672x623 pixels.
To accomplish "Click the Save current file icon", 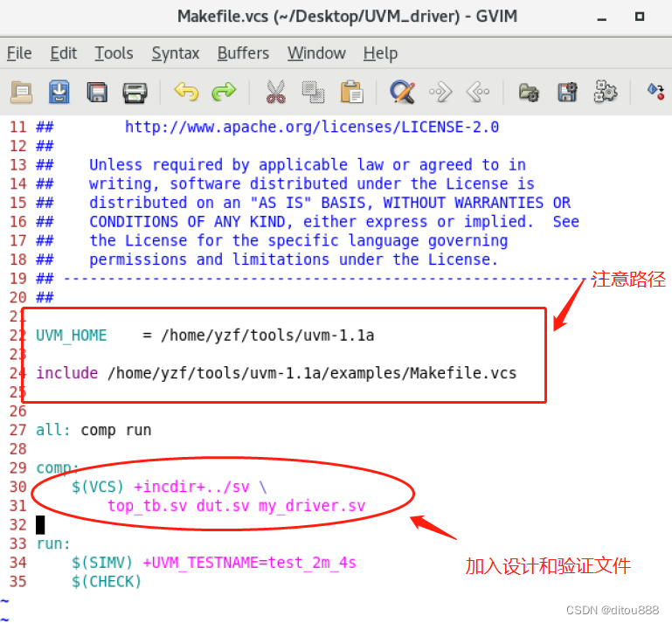I will click(x=59, y=92).
